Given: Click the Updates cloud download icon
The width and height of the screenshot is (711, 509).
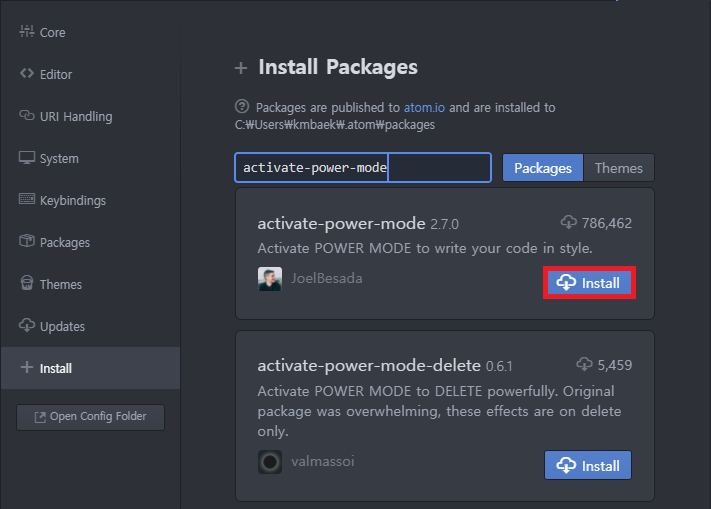Looking at the screenshot, I should [27, 325].
